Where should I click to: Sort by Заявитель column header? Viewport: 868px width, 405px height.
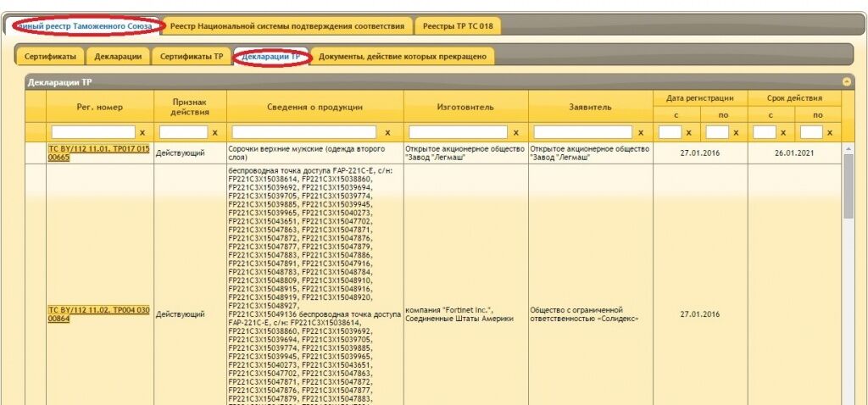591,107
